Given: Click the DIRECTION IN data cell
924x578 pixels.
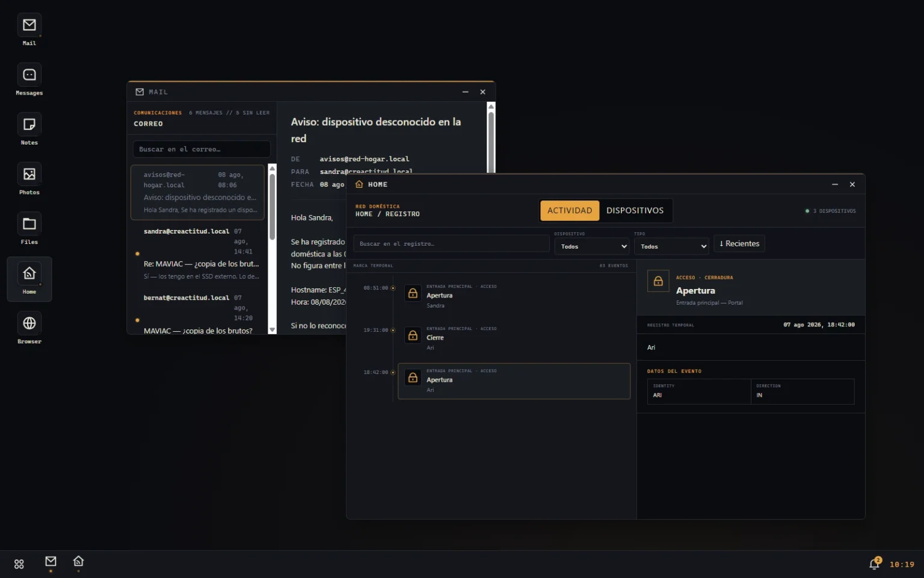Looking at the screenshot, I should click(802, 391).
